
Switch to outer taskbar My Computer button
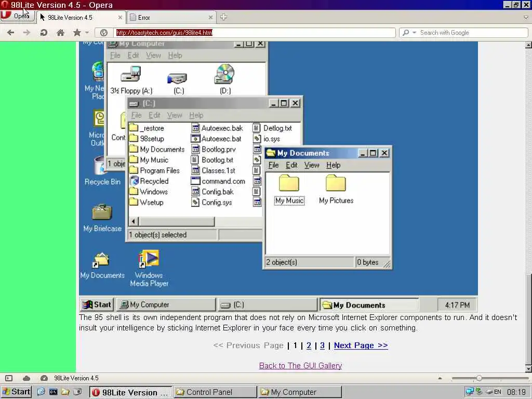pos(300,392)
